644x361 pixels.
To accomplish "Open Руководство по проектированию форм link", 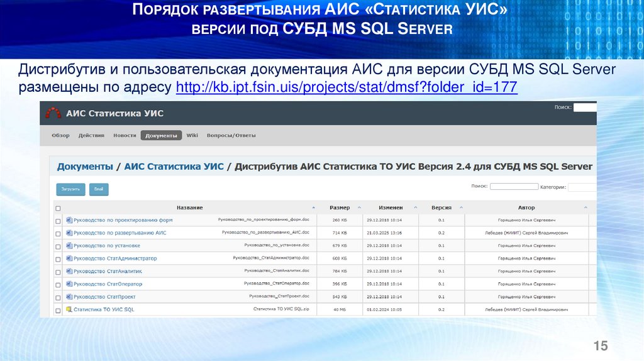I will tap(123, 220).
